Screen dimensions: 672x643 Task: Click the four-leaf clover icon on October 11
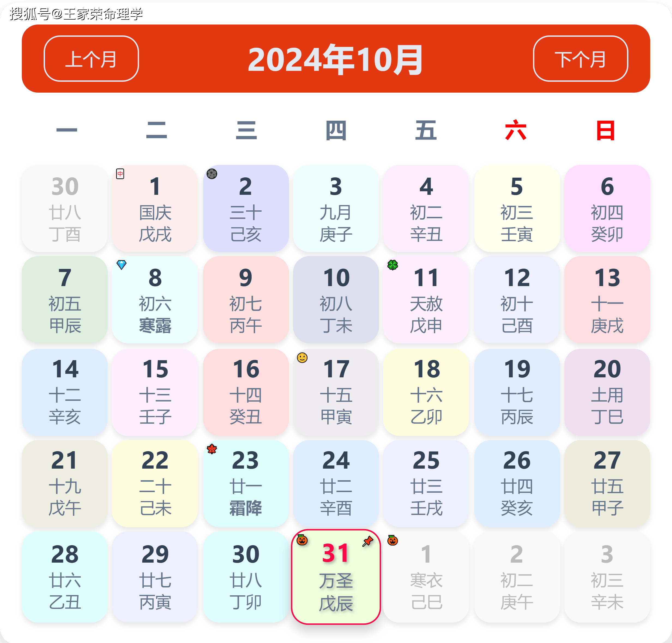pos(393,265)
